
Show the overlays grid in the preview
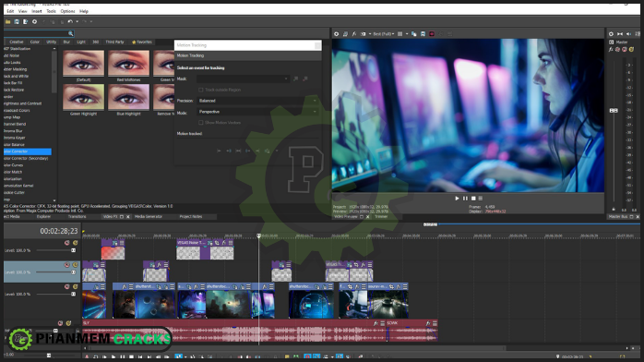click(400, 34)
